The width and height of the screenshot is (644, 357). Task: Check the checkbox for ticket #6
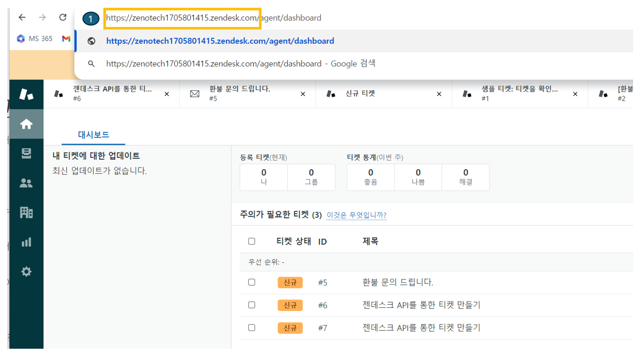click(252, 305)
